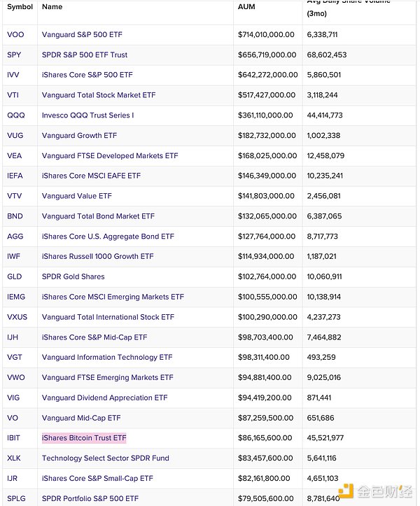Click the AUM column header
This screenshot has width=420, height=506.
[x=246, y=7]
